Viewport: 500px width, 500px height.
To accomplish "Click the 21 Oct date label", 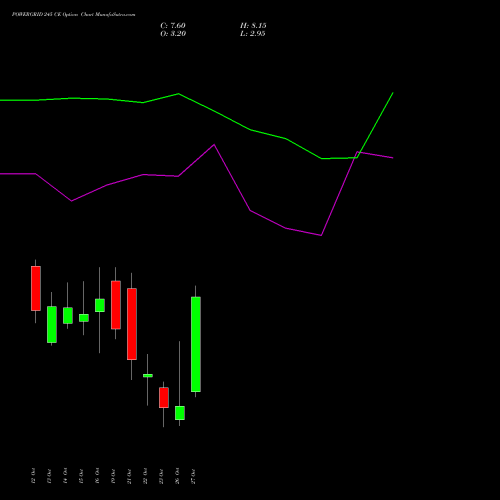I will (129, 476).
